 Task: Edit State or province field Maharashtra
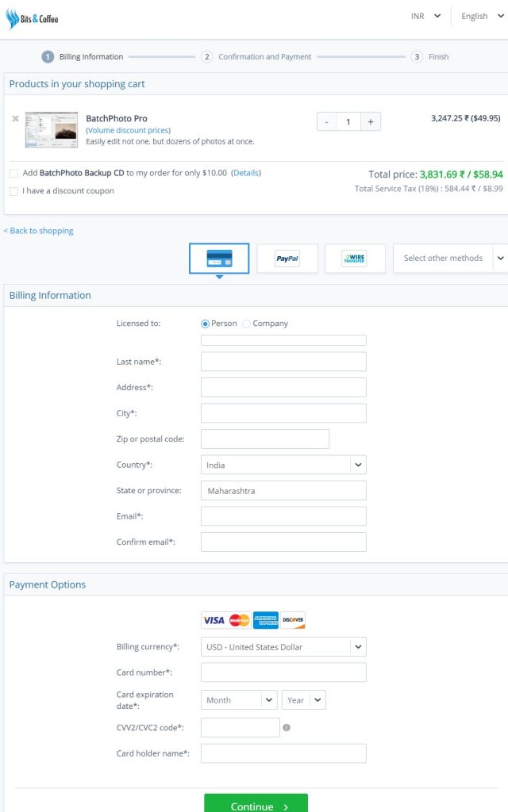[x=283, y=490]
